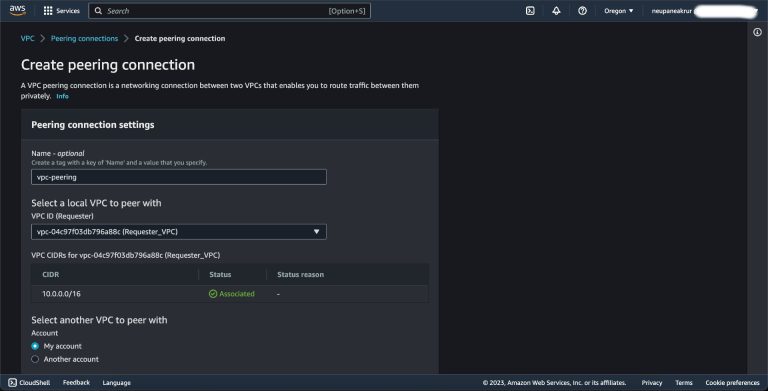
Task: Click Feedback in the footer
Action: 76,383
